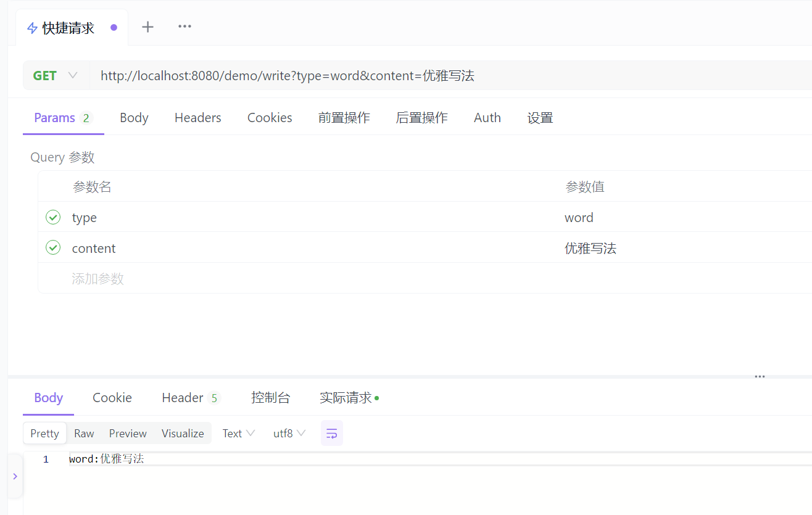Screen dimensions: 812x515
Task: Open the Auth tab
Action: (x=487, y=118)
